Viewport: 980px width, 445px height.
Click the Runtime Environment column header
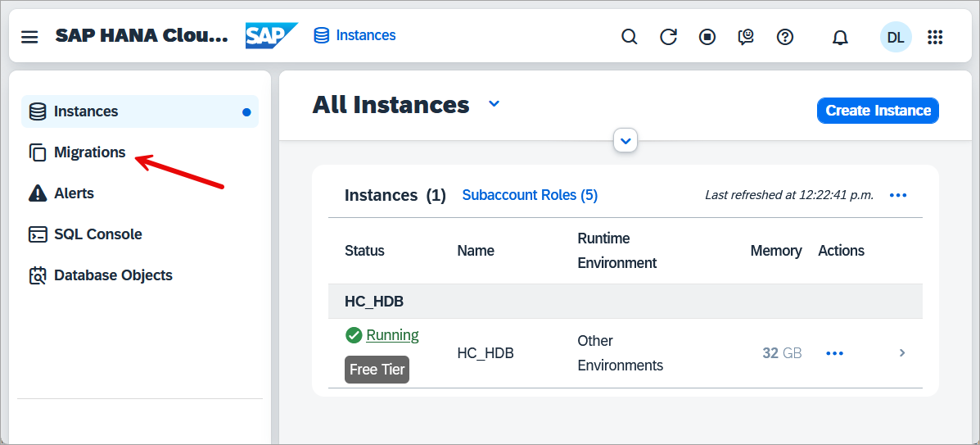point(616,251)
